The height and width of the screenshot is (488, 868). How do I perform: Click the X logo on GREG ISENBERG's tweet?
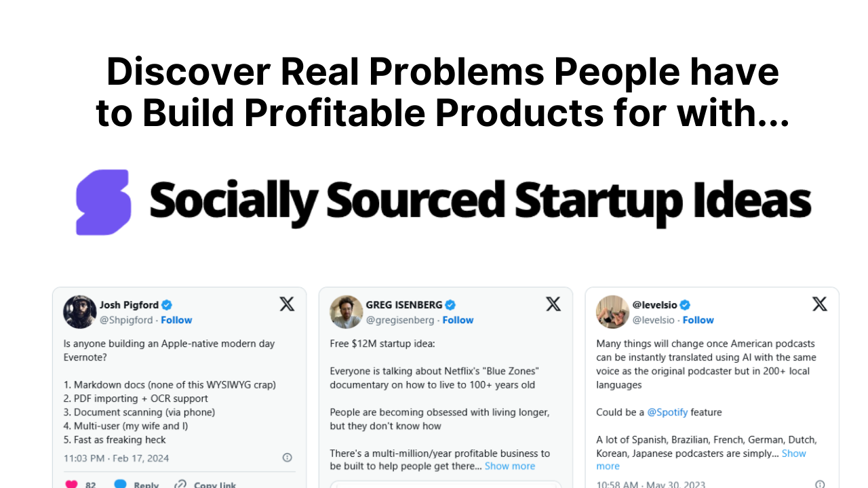pos(553,304)
